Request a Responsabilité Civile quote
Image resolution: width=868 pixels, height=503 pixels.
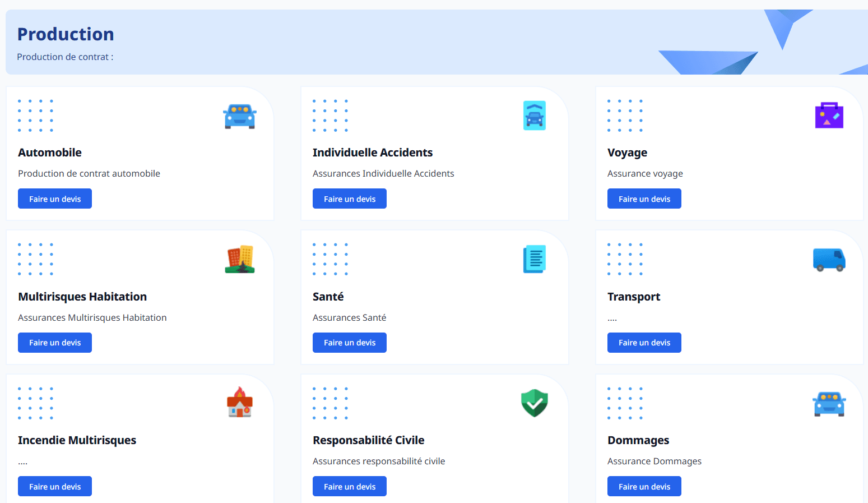(350, 487)
